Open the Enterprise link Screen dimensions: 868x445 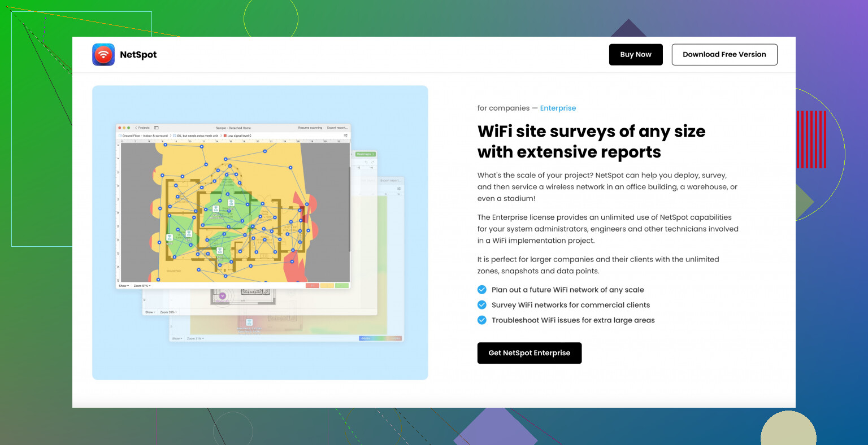[558, 108]
